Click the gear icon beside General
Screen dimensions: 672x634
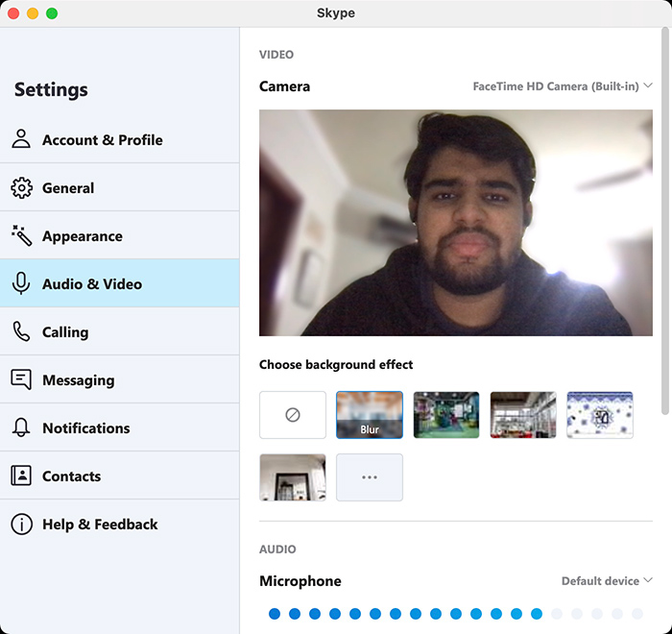(21, 188)
